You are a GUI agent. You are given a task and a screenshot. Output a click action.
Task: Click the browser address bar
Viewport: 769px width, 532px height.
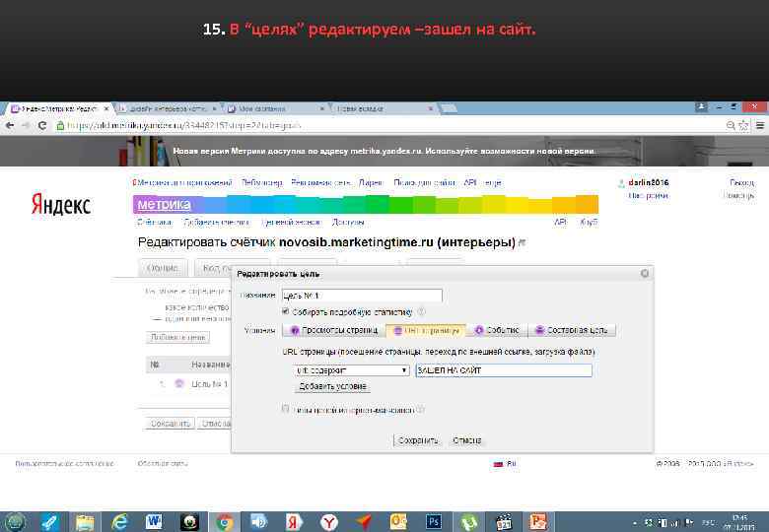[x=389, y=126]
